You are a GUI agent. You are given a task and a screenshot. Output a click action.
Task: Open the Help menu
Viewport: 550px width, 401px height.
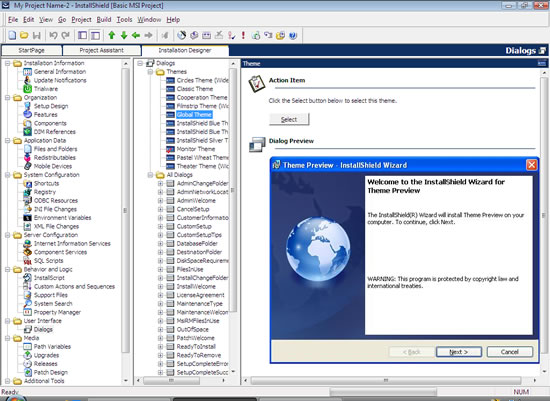(173, 20)
